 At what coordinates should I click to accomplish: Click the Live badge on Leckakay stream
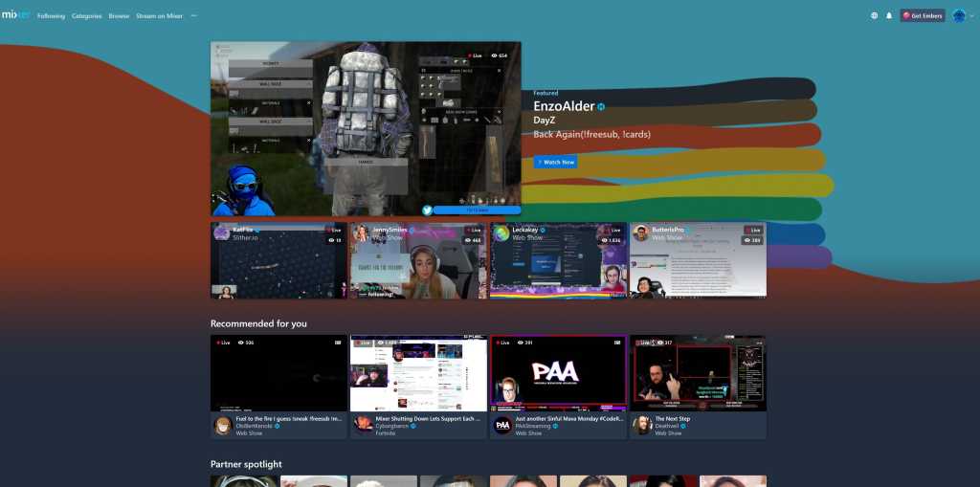[x=612, y=230]
